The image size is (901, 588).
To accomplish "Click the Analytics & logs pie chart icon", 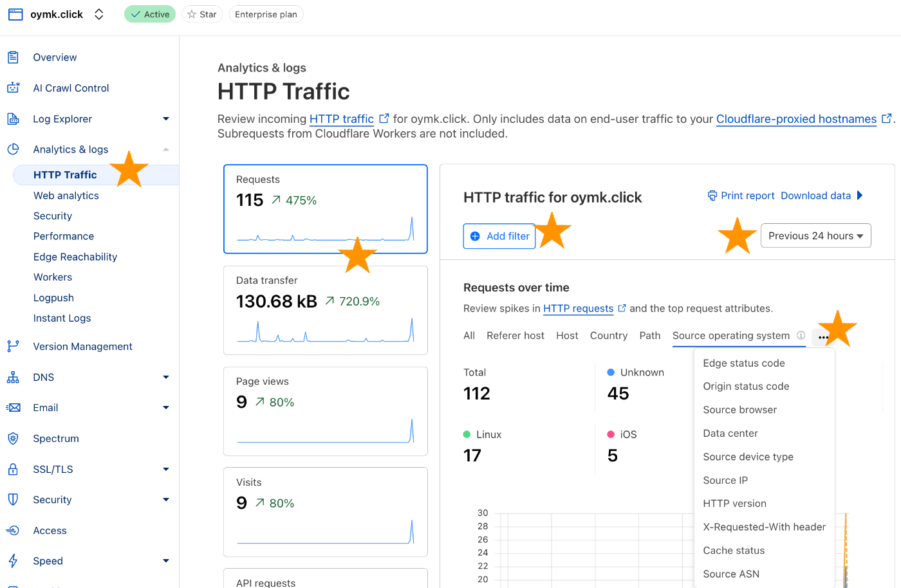I will click(13, 149).
